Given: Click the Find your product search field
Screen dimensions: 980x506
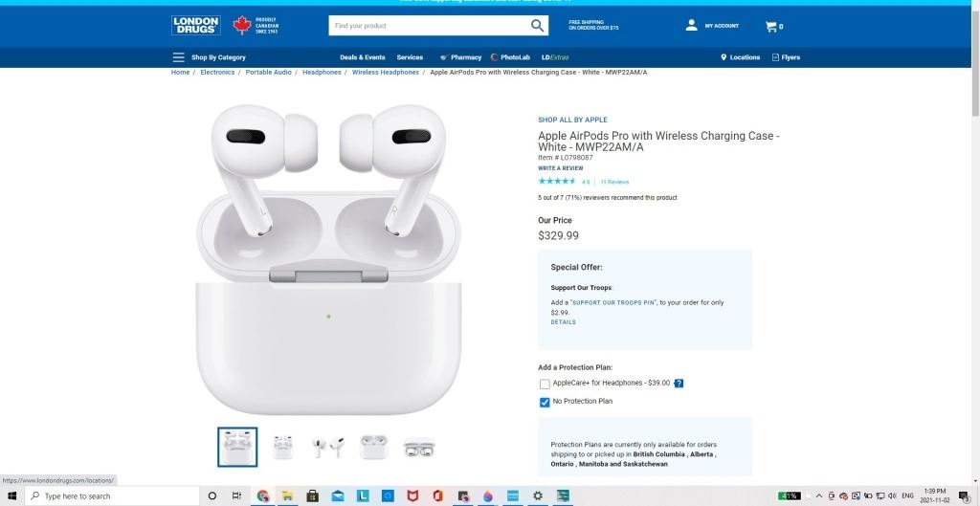Looking at the screenshot, I should pos(430,26).
